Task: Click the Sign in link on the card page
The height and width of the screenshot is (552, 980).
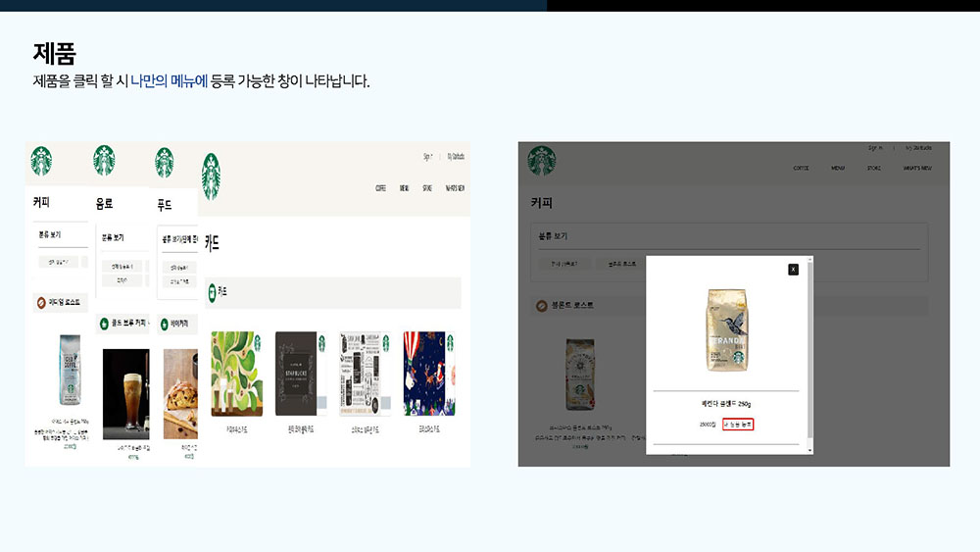Action: pos(428,157)
